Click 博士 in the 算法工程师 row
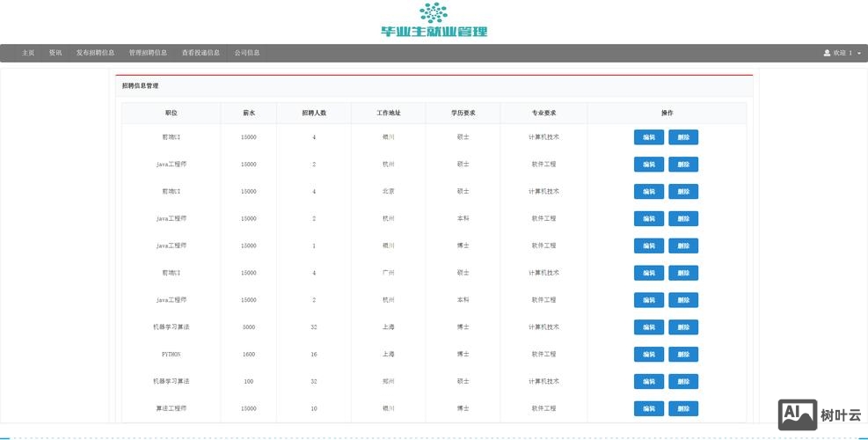Image resolution: width=868 pixels, height=440 pixels. coord(463,408)
